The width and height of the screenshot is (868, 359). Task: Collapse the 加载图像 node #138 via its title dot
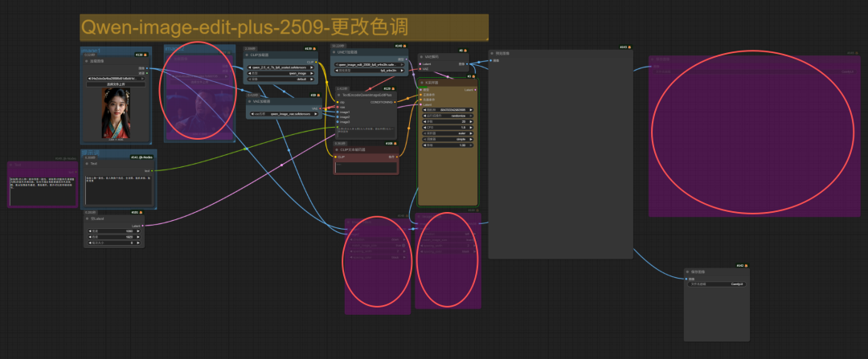pyautogui.click(x=86, y=61)
